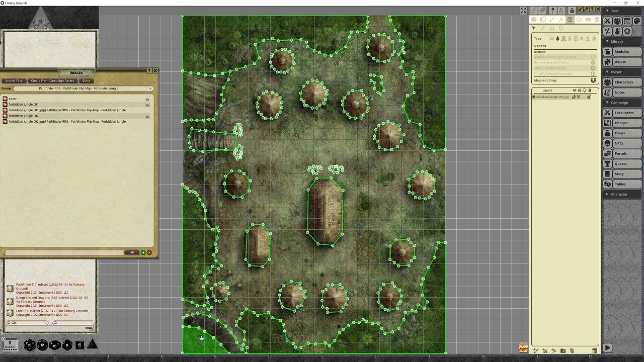Image resolution: width=644 pixels, height=362 pixels.
Task: Toggle the image lock padlock icon
Action: tap(572, 10)
